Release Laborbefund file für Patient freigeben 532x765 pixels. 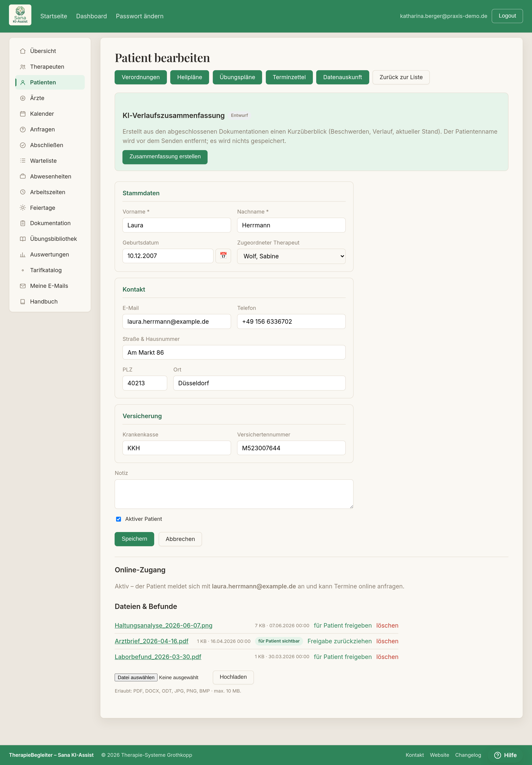tap(343, 657)
